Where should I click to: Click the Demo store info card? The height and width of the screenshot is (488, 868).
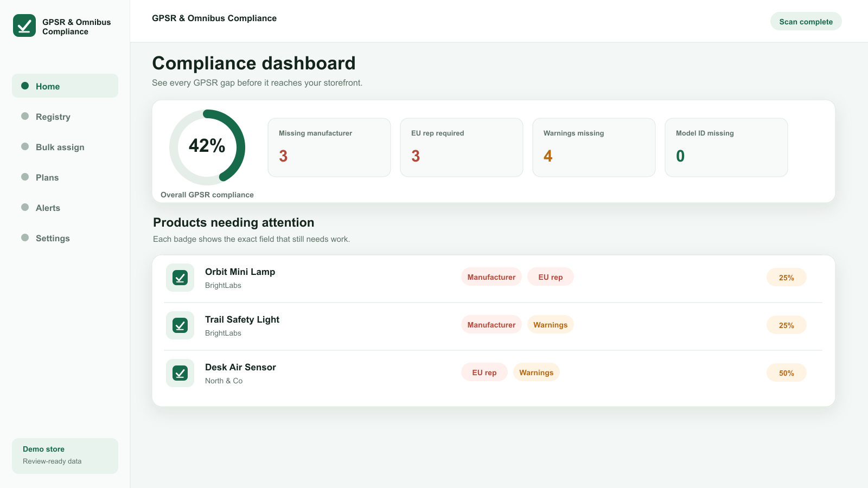pyautogui.click(x=65, y=456)
